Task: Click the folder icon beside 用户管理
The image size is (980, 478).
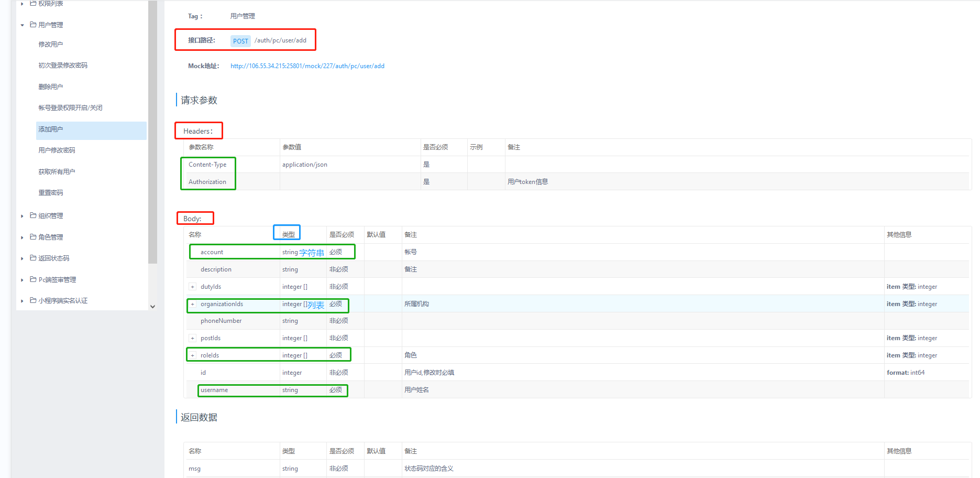Action: pyautogui.click(x=33, y=25)
